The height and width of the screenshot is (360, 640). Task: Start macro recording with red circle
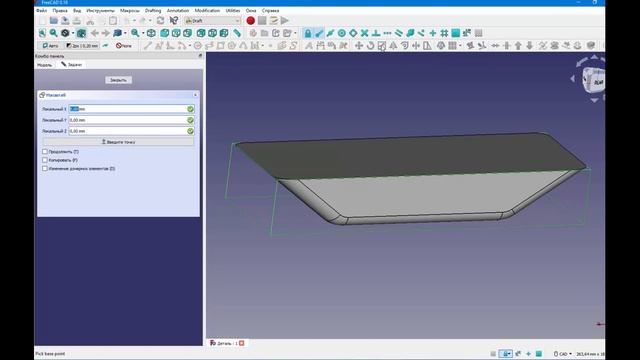point(251,20)
